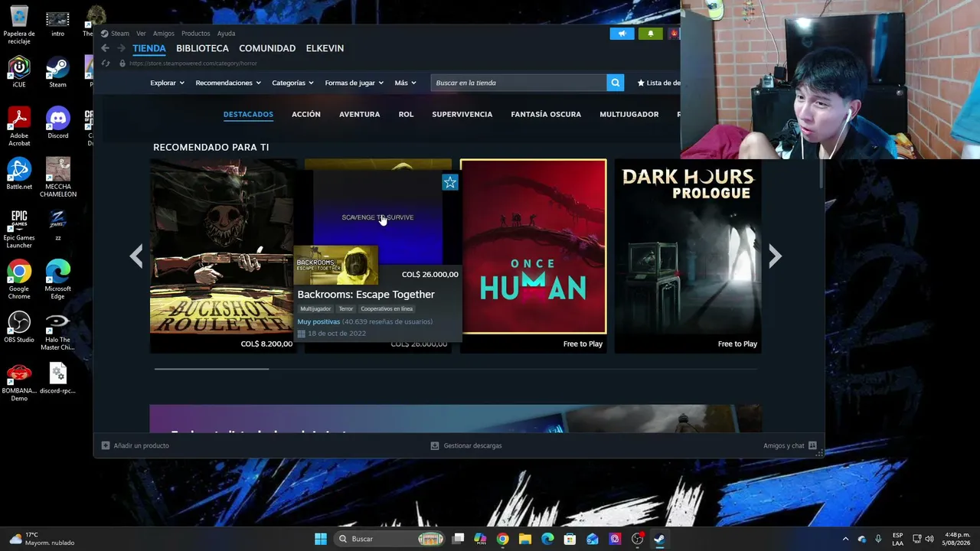Open Steam notifications bell
980x551 pixels.
pos(651,34)
